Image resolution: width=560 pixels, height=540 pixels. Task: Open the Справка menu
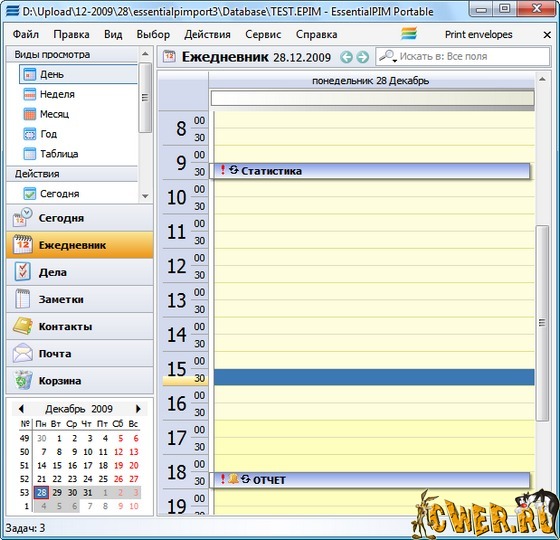pos(316,34)
